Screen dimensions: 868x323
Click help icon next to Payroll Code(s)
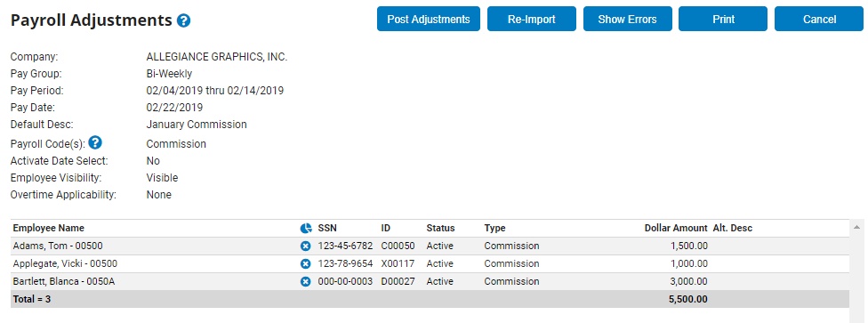[95, 143]
